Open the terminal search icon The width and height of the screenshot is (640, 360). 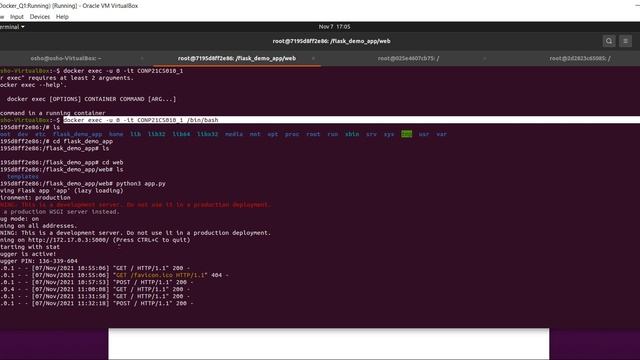coord(609,41)
